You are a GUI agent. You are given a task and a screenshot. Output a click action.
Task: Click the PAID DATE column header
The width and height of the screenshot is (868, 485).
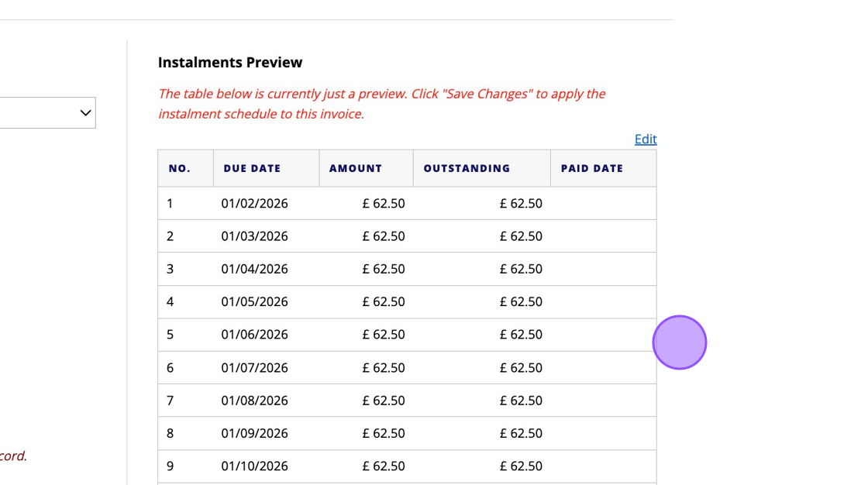[x=591, y=168]
